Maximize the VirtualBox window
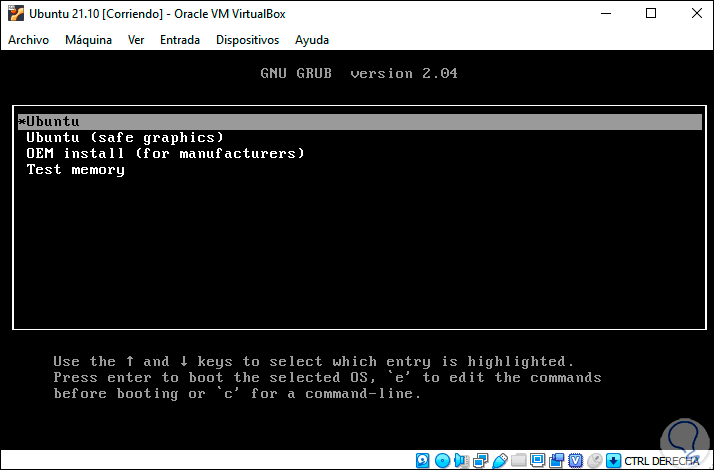 pyautogui.click(x=651, y=14)
